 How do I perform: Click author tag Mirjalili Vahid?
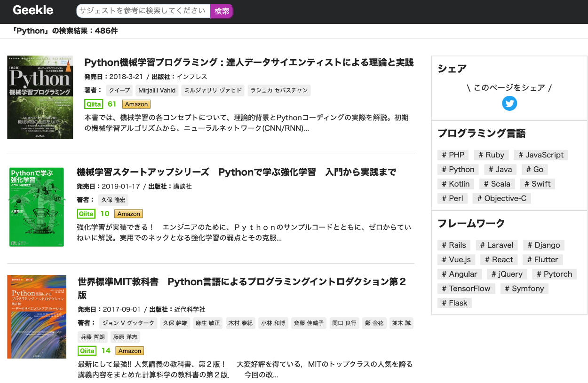[x=157, y=91]
